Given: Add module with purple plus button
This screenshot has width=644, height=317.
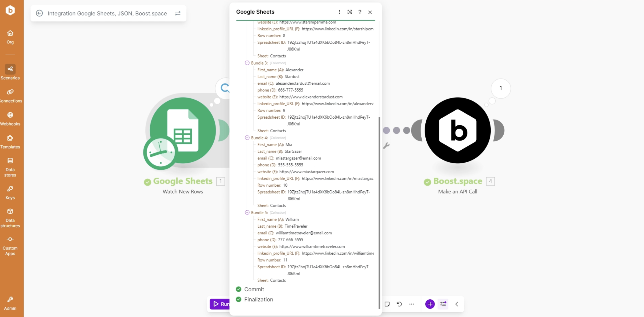Looking at the screenshot, I should tap(430, 304).
